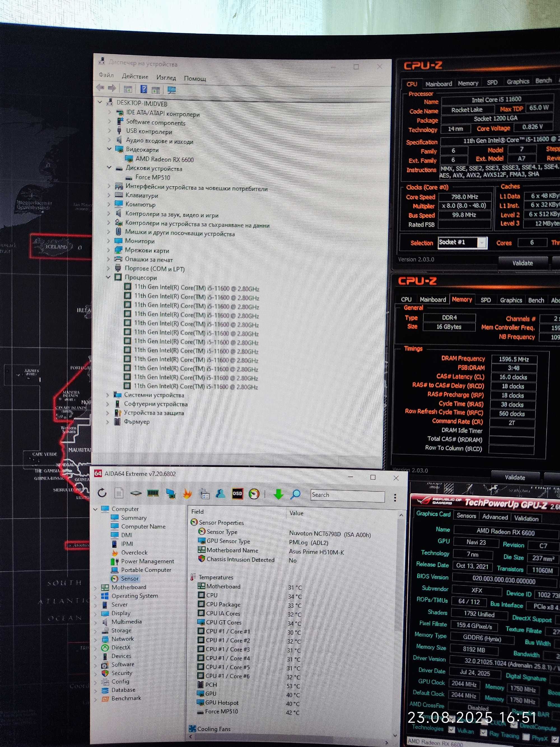Switch to Bench tab in CPU-Z Memory window
Screen dimensions: 560x747
click(x=536, y=300)
